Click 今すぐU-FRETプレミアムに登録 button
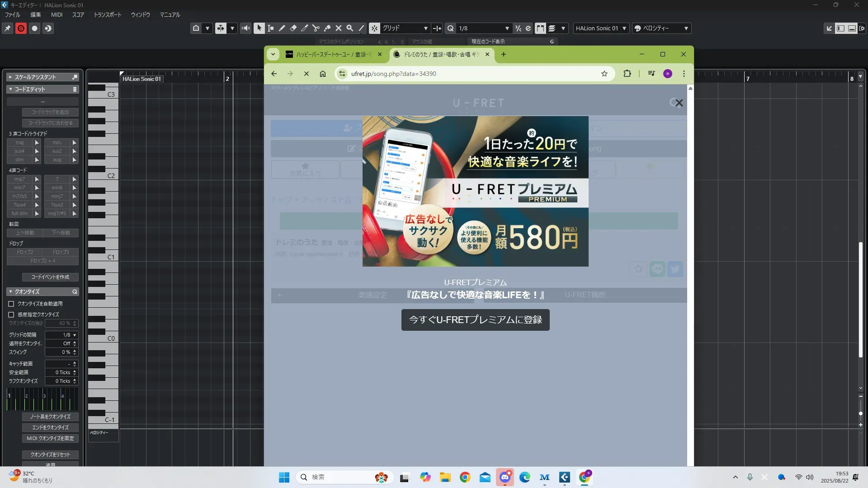Screen dimensions: 868x488 pyautogui.click(x=475, y=320)
